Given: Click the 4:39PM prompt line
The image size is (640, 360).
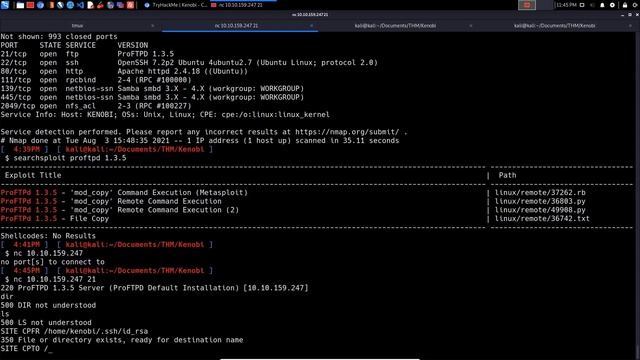Looking at the screenshot, I should pyautogui.click(x=107, y=149).
